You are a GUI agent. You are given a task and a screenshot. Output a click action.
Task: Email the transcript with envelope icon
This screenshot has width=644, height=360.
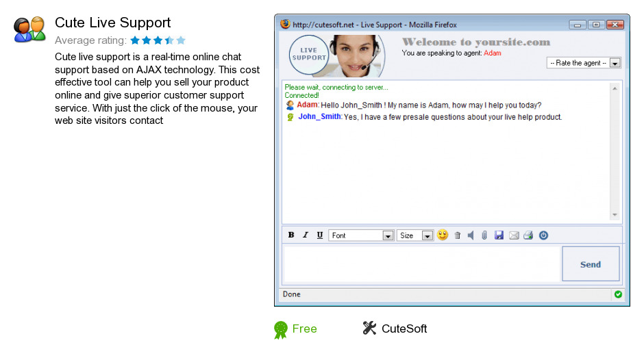(514, 235)
